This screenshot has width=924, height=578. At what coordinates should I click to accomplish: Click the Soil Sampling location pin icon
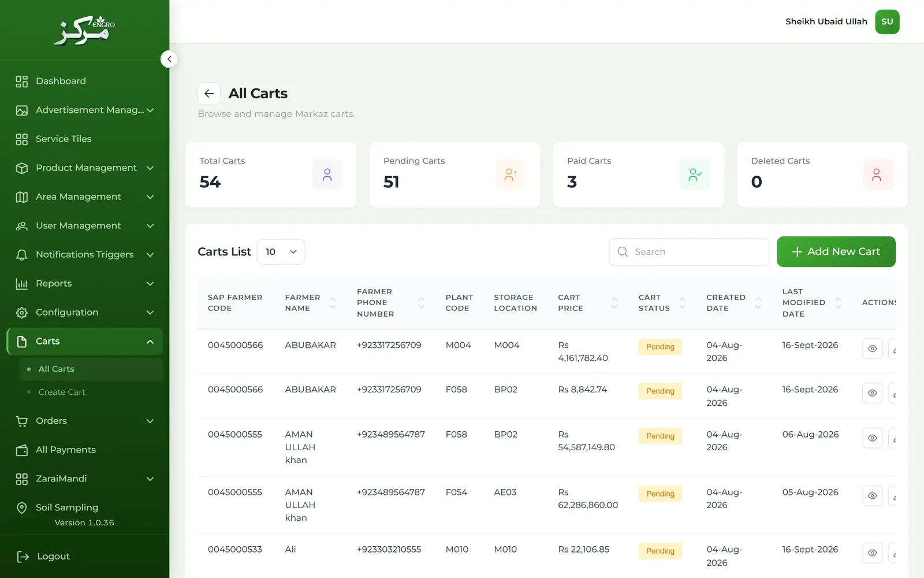21,508
